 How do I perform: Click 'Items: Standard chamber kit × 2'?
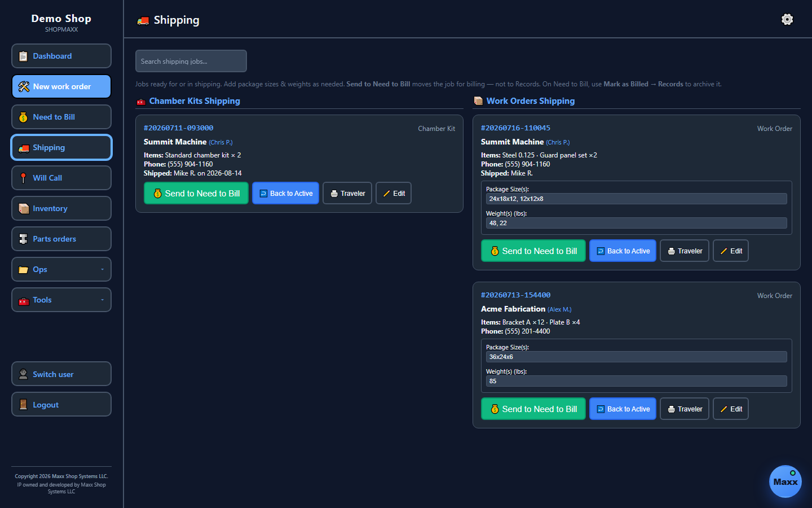pos(192,155)
